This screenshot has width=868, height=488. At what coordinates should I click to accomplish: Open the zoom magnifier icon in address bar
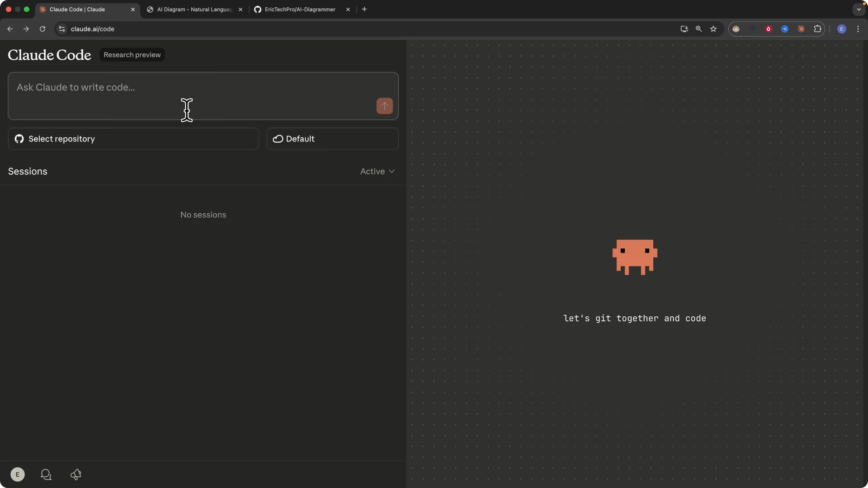pos(699,29)
